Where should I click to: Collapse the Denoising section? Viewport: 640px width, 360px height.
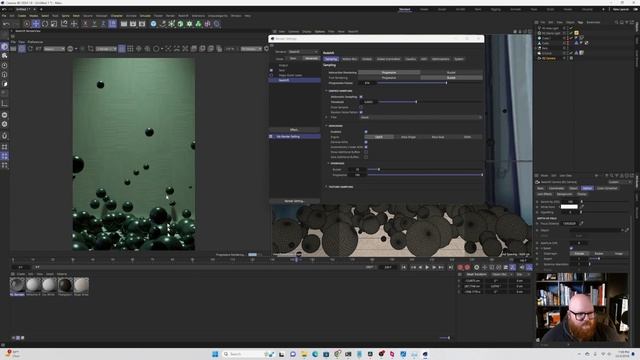click(x=327, y=126)
